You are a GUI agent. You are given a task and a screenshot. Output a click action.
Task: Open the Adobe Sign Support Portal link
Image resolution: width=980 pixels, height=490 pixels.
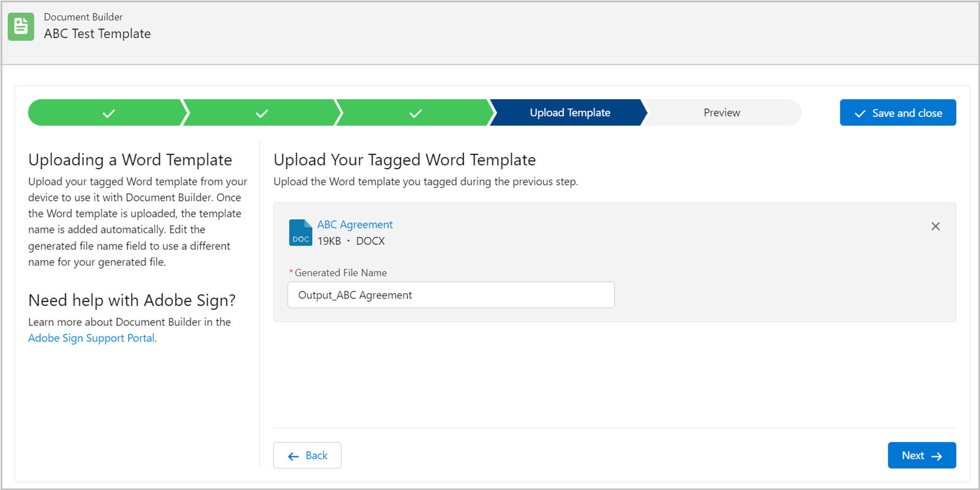[91, 338]
